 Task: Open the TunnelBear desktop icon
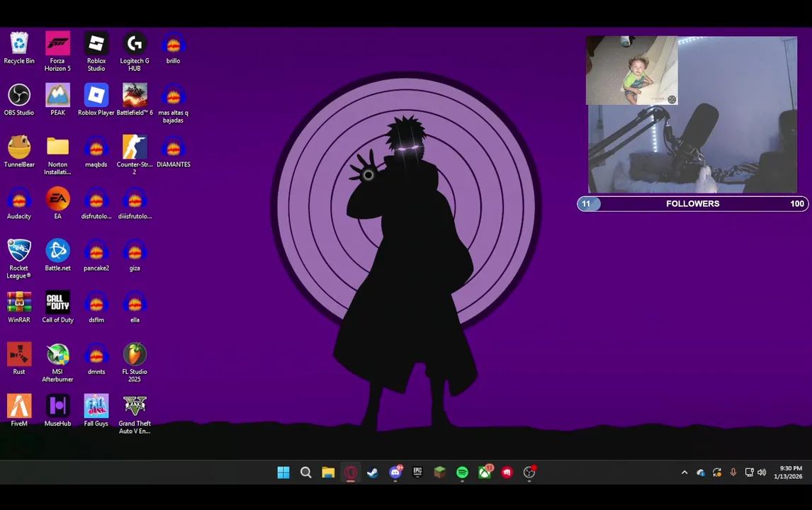pyautogui.click(x=19, y=151)
